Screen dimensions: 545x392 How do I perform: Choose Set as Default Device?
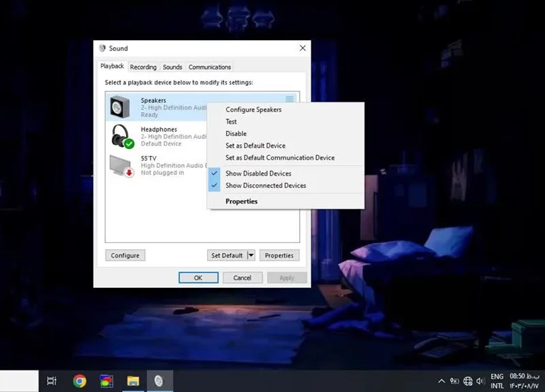coord(255,146)
